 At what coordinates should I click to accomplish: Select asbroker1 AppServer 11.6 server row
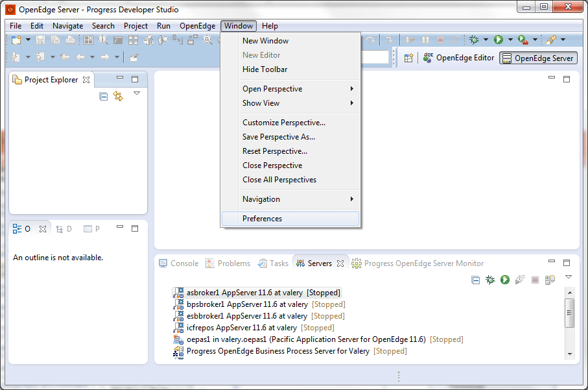257,293
